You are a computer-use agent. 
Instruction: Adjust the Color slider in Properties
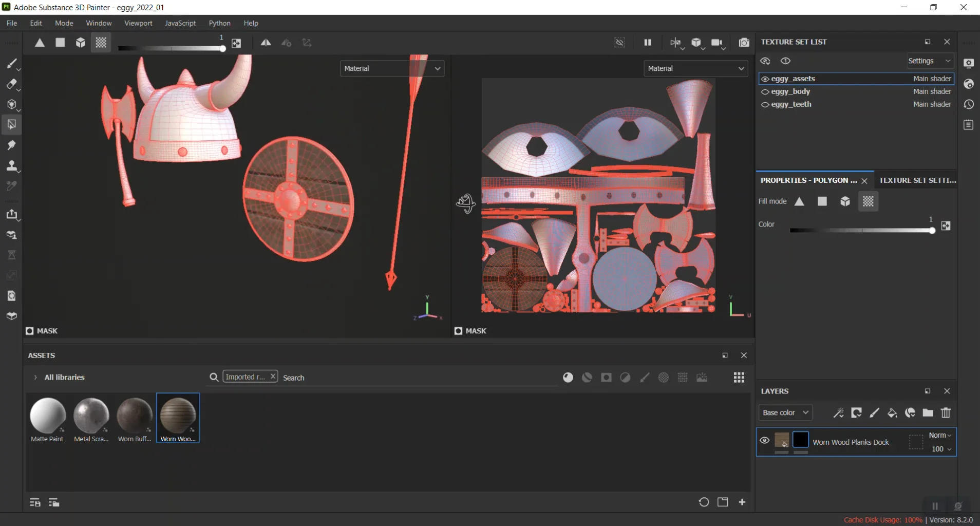862,231
